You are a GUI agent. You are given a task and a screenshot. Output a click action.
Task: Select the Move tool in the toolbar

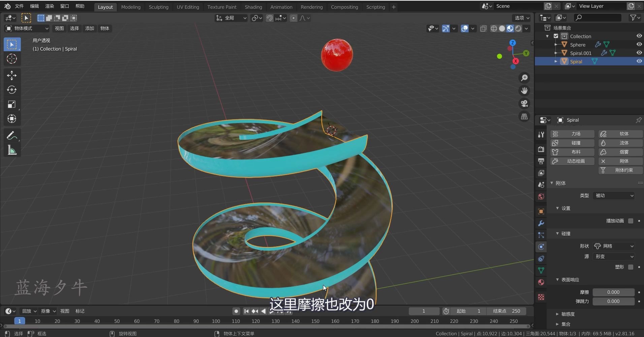pyautogui.click(x=12, y=75)
